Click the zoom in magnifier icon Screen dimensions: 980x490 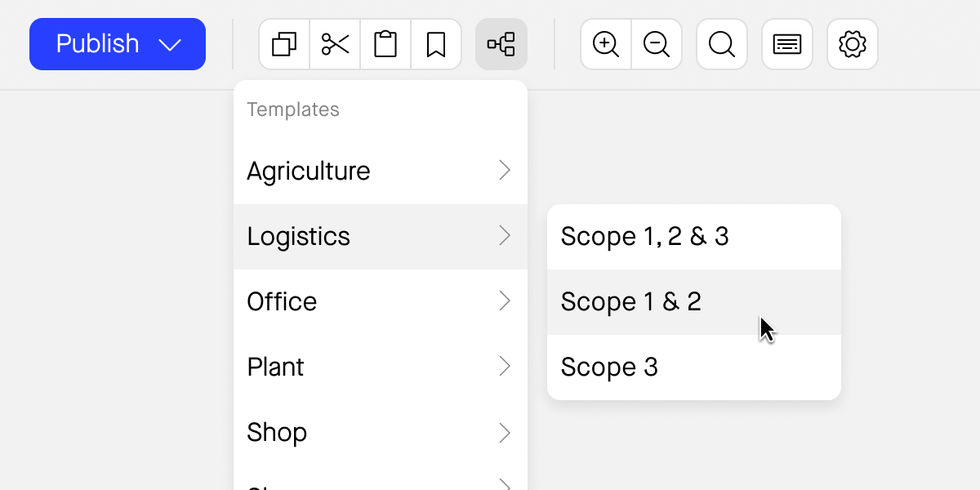point(606,44)
